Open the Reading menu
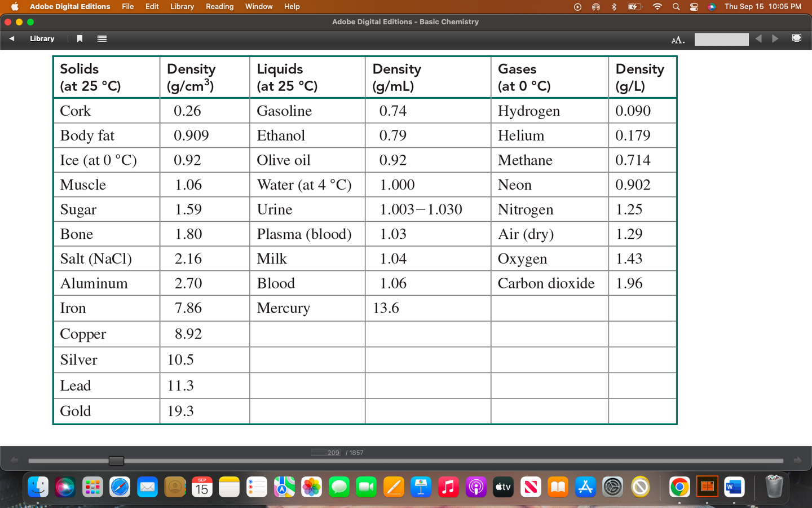This screenshot has height=508, width=812. pos(219,6)
